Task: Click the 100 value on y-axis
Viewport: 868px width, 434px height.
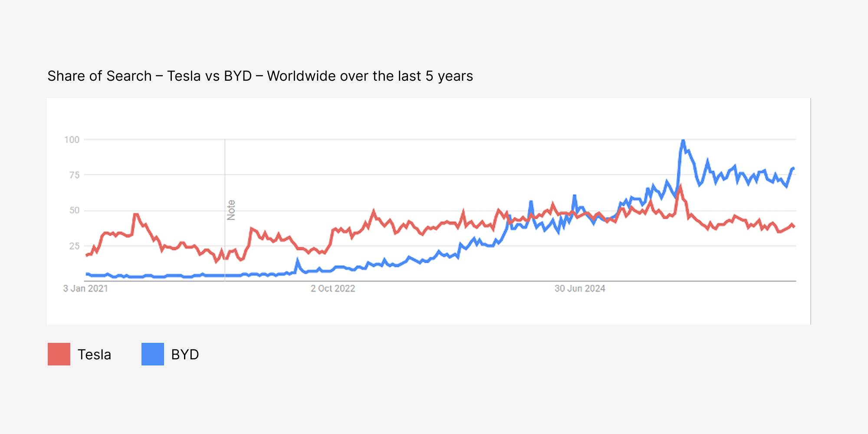Action: pos(72,140)
